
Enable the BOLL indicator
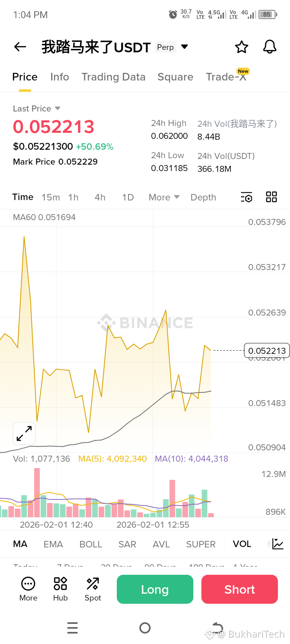(91, 544)
